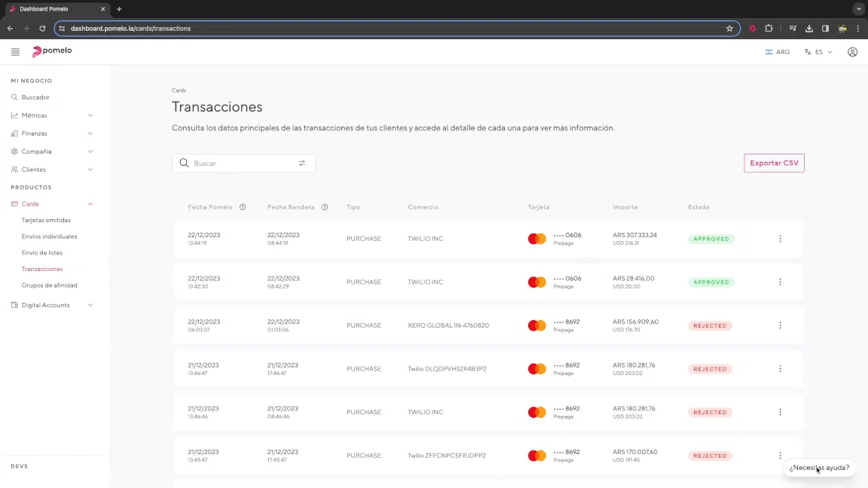Open options menu for XERO GLOBAL transaction
Image resolution: width=868 pixels, height=488 pixels.
[x=780, y=325]
